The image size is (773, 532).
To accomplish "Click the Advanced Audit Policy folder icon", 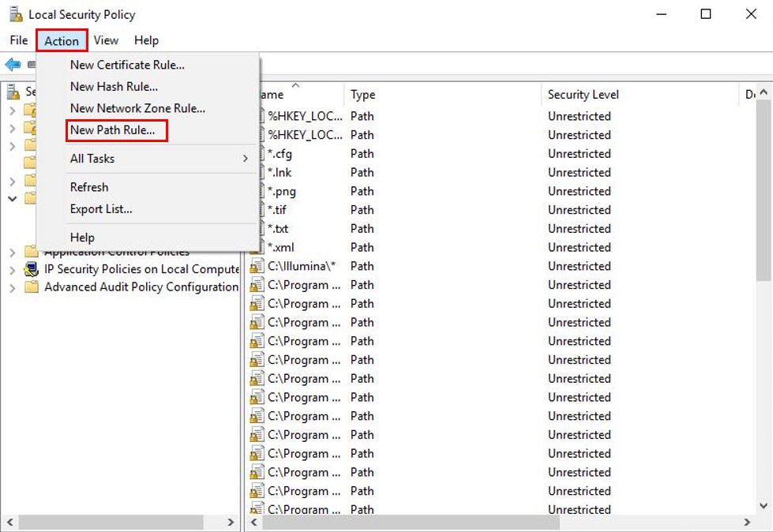I will click(x=32, y=287).
